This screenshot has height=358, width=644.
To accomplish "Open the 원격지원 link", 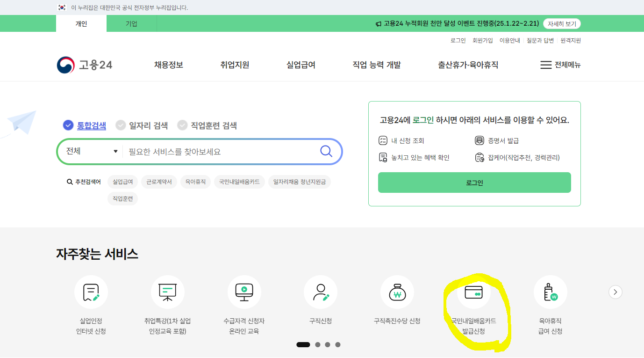I will 571,41.
